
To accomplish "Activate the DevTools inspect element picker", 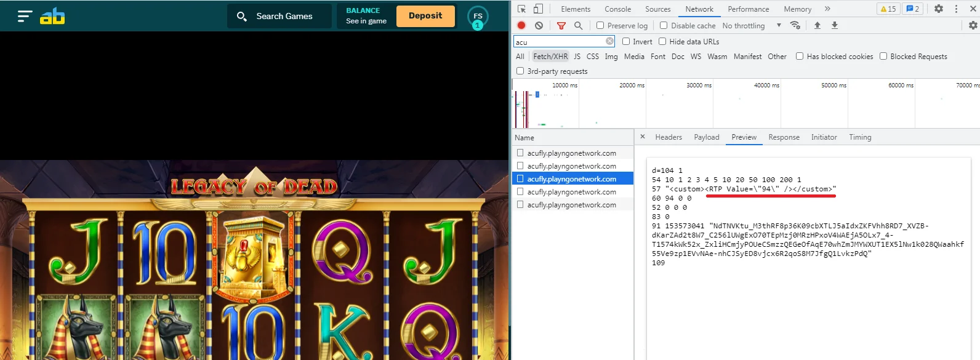I will pos(521,9).
